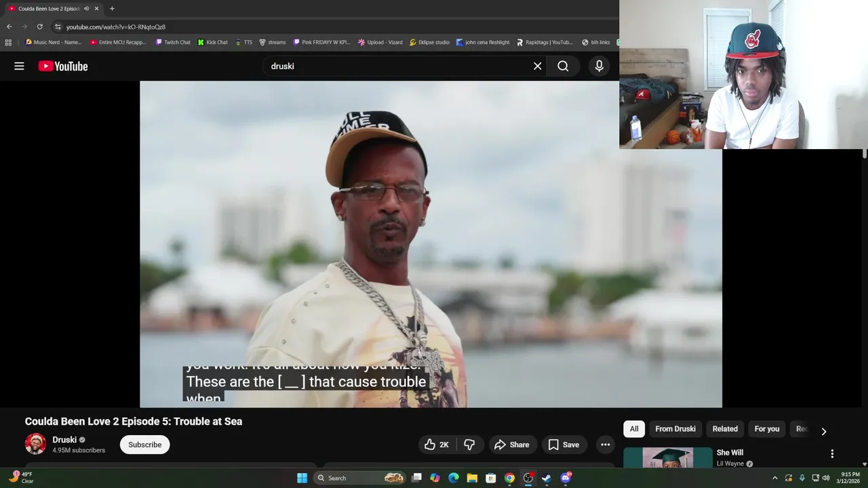Focus the browser address bar URL
Image resolution: width=868 pixels, height=488 pixels.
(116, 27)
